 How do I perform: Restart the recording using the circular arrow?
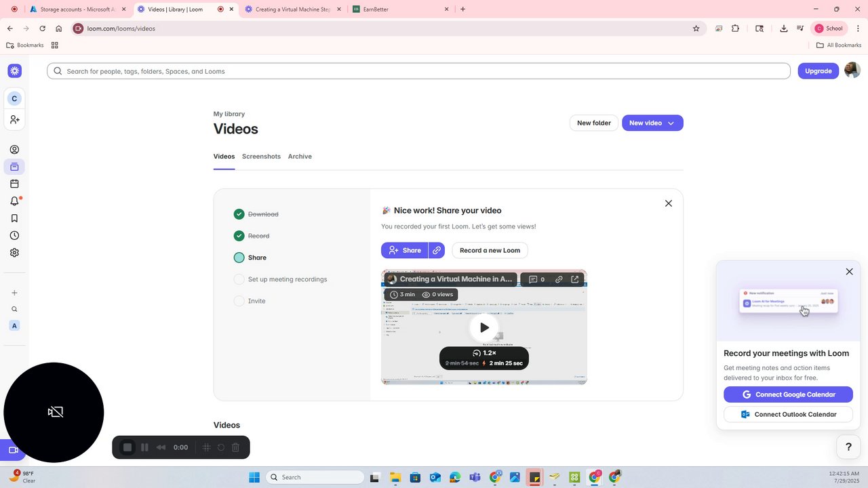(x=221, y=447)
